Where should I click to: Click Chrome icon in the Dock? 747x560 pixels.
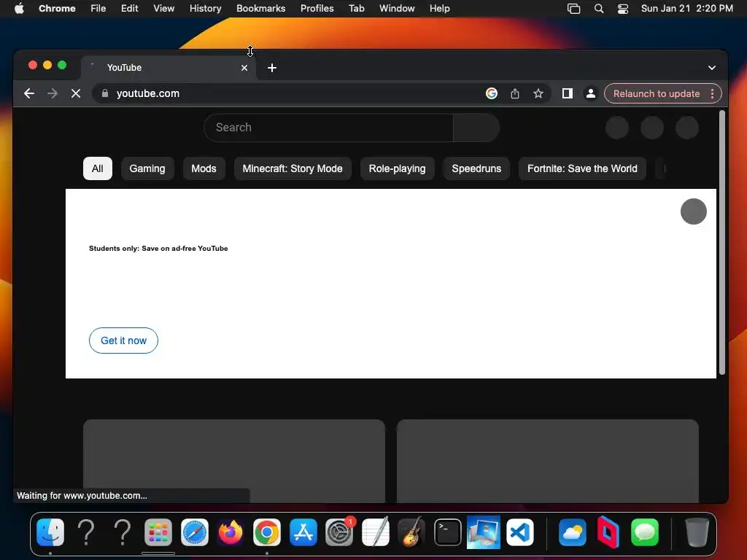(267, 532)
